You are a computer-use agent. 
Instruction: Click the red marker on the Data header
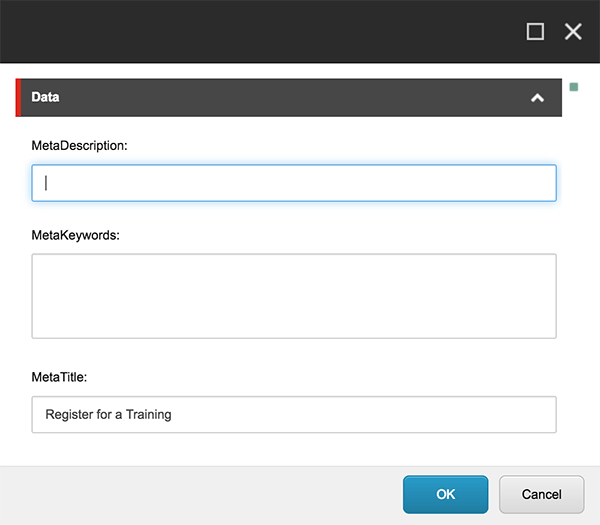click(x=18, y=98)
